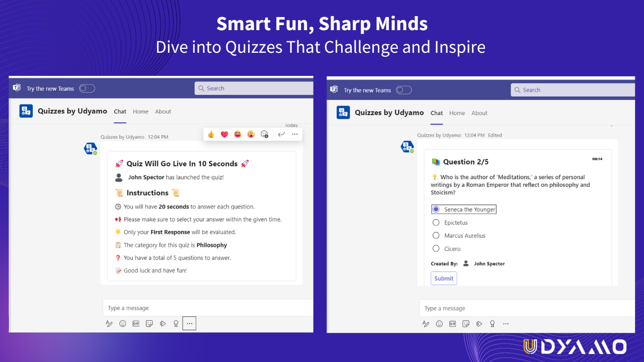The image size is (644, 362).
Task: Open Emoji picker in right window compose bar
Action: [x=439, y=324]
